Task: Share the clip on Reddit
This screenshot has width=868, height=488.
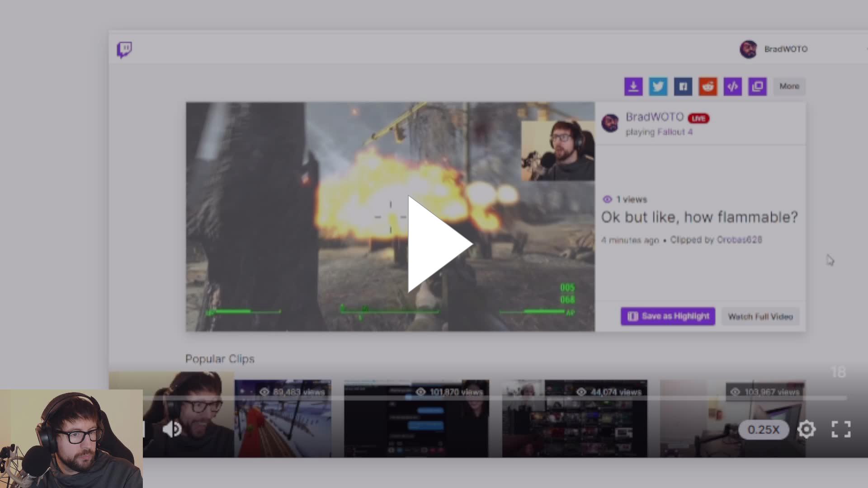Action: [708, 86]
